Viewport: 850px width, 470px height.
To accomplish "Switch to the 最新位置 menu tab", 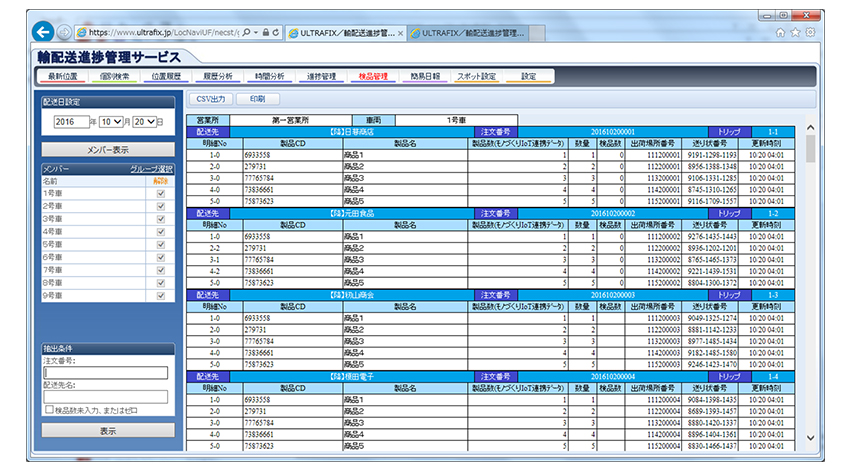I will pos(64,76).
